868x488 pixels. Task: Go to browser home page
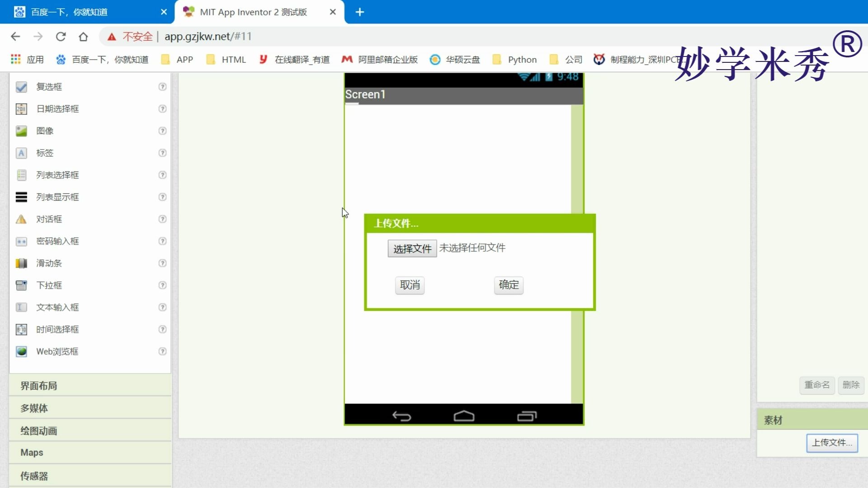tap(83, 37)
